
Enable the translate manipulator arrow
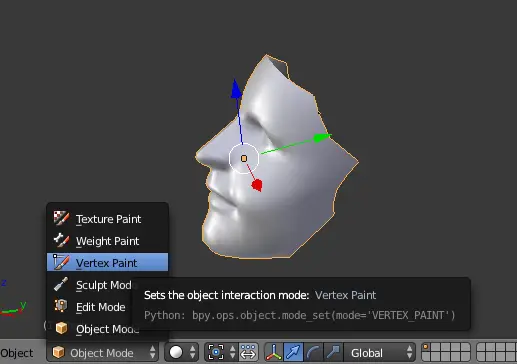pos(293,352)
